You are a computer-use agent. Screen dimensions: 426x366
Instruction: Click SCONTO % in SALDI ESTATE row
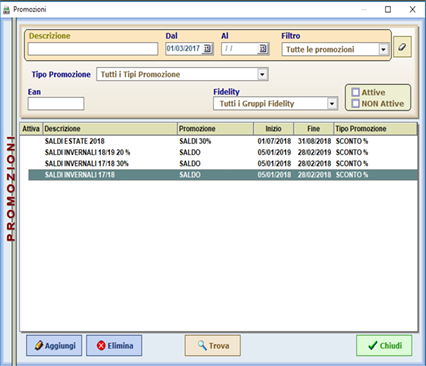[x=352, y=141]
